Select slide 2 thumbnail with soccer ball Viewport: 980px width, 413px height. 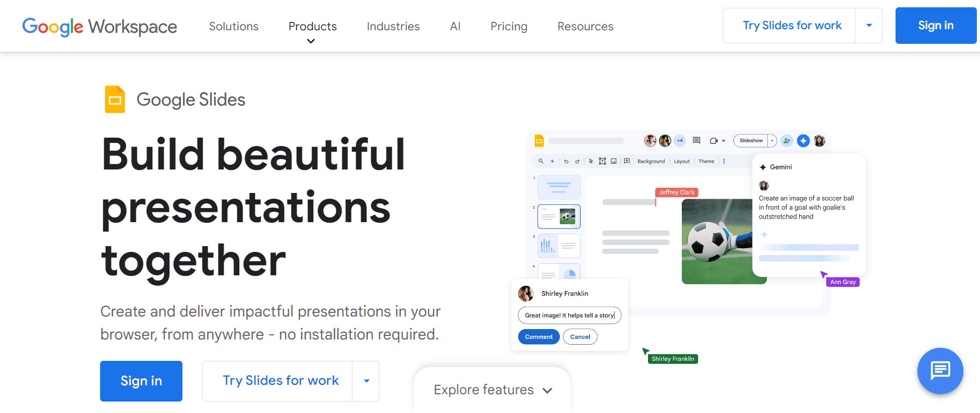coord(559,216)
